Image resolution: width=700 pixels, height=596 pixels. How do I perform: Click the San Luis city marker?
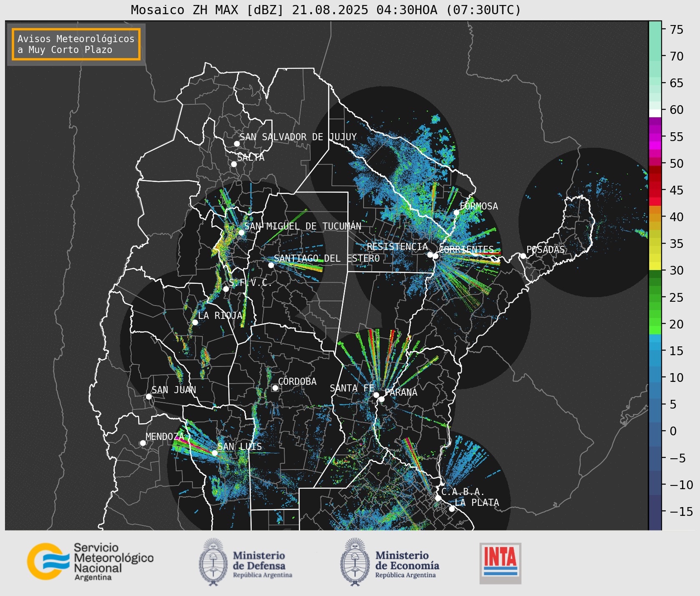coord(215,453)
